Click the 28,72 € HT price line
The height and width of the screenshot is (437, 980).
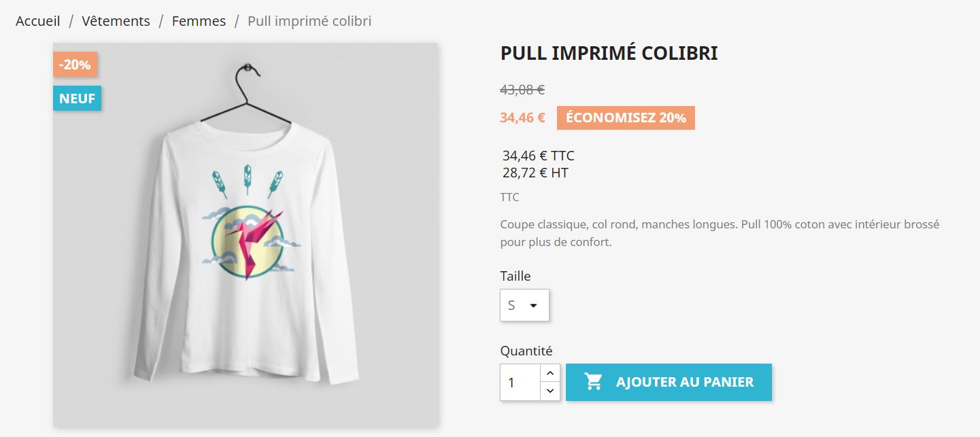point(535,173)
